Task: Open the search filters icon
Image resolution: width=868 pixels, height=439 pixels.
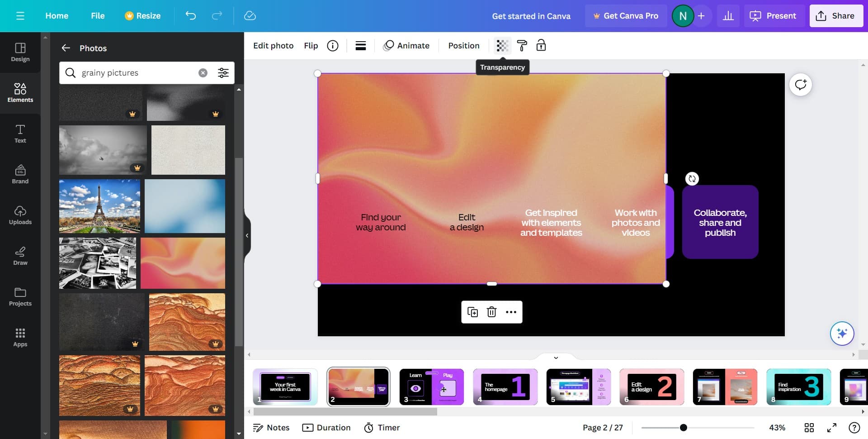Action: point(223,73)
